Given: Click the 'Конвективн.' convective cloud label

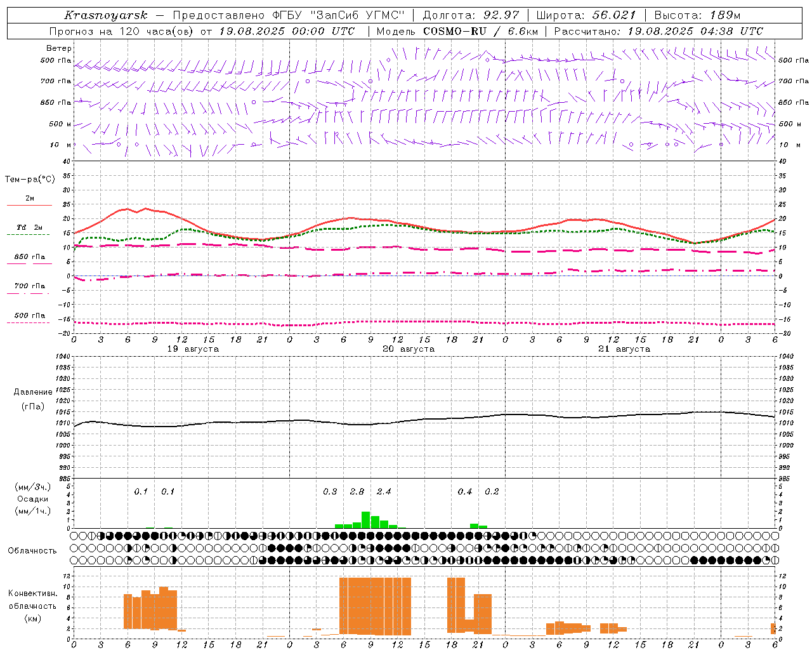Looking at the screenshot, I should pyautogui.click(x=33, y=594).
